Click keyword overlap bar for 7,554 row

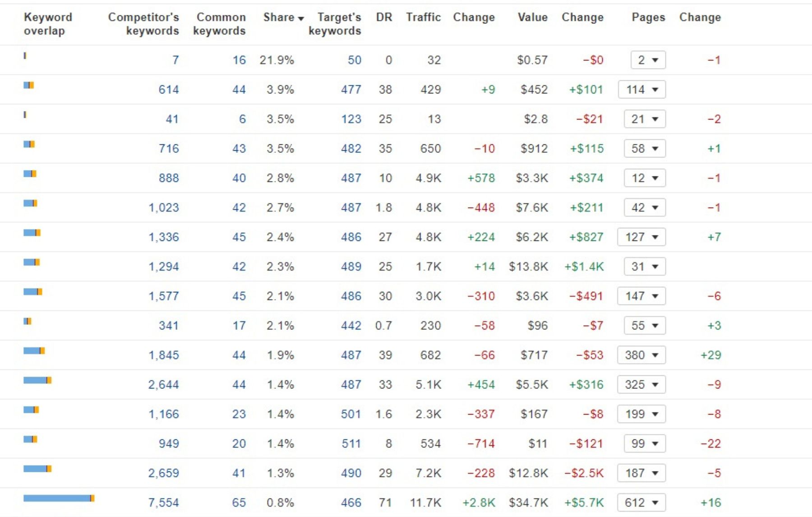[x=59, y=498]
